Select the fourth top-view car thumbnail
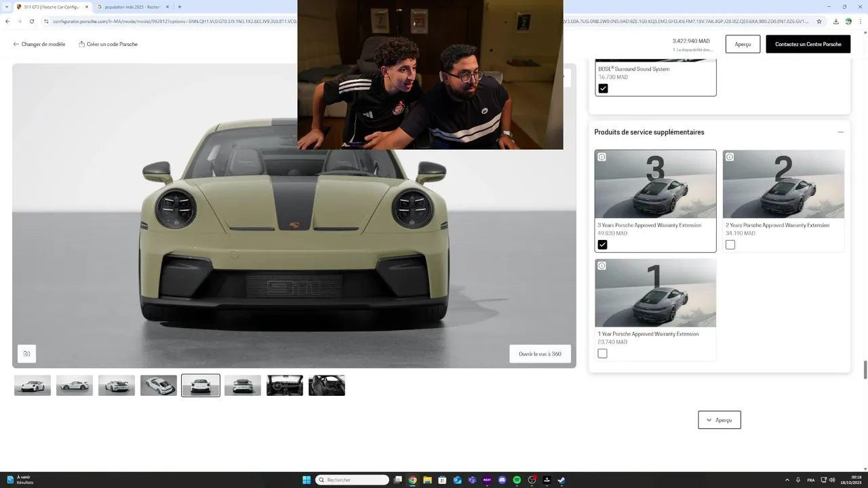This screenshot has width=868, height=488. [159, 386]
